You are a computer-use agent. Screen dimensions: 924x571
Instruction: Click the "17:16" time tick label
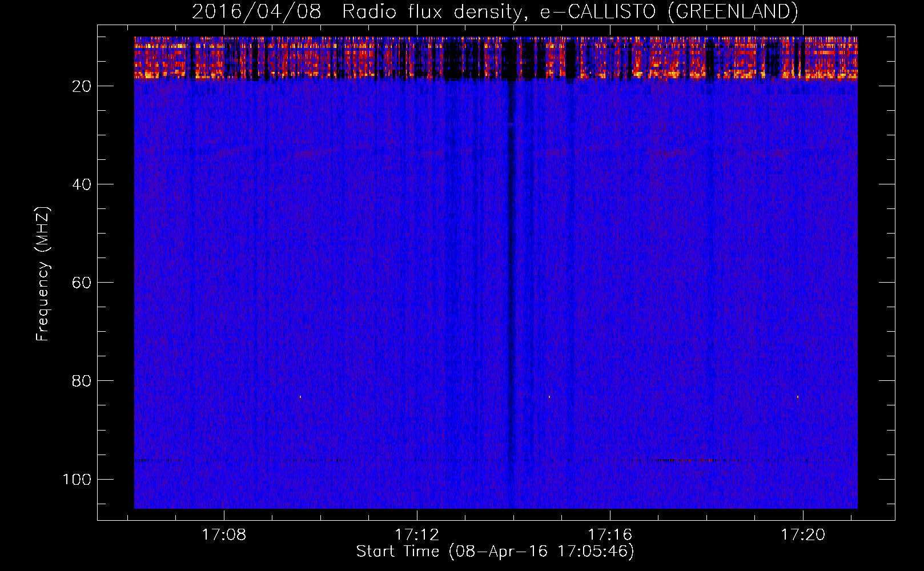coord(610,534)
